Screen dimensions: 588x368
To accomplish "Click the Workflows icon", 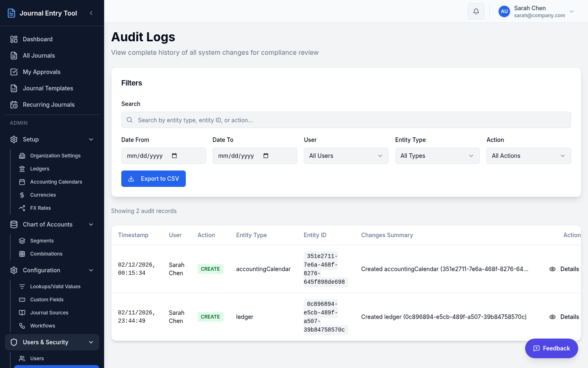I will click(x=22, y=326).
